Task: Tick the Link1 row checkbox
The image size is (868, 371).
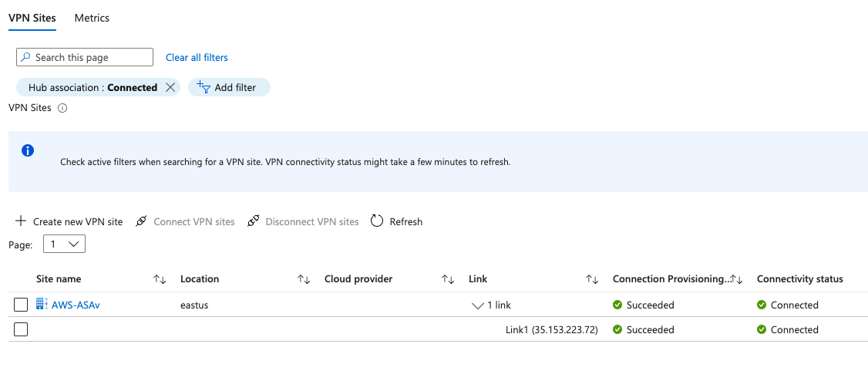Action: point(21,329)
